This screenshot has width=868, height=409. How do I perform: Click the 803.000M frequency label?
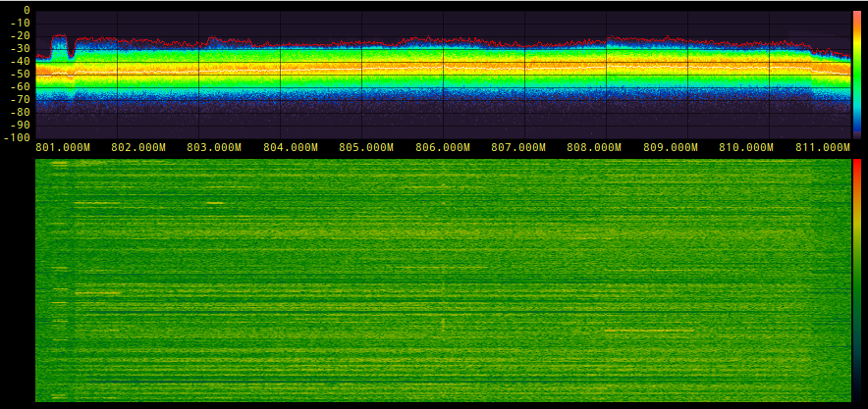[x=214, y=147]
